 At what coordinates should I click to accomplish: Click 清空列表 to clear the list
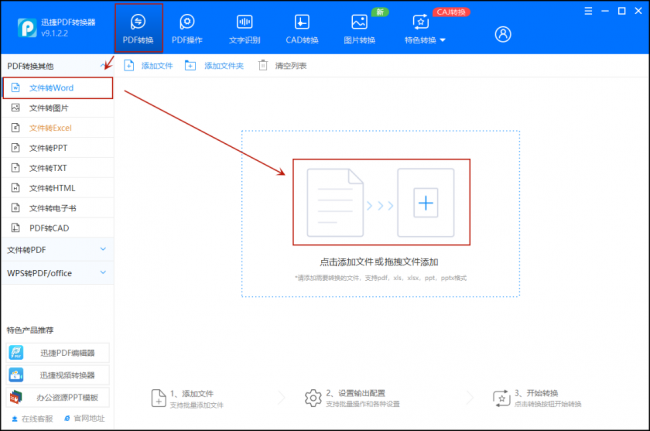(x=282, y=65)
